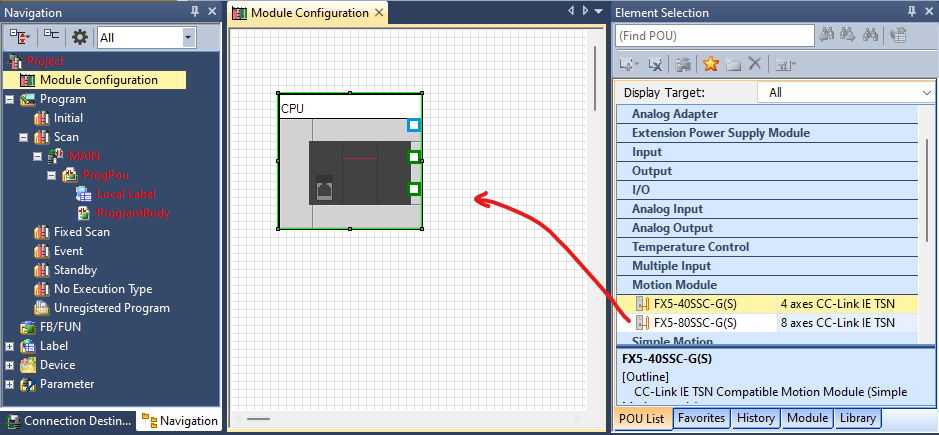Click the print icon in Element Selection
Viewport: 939px width, 435px height.
click(683, 64)
